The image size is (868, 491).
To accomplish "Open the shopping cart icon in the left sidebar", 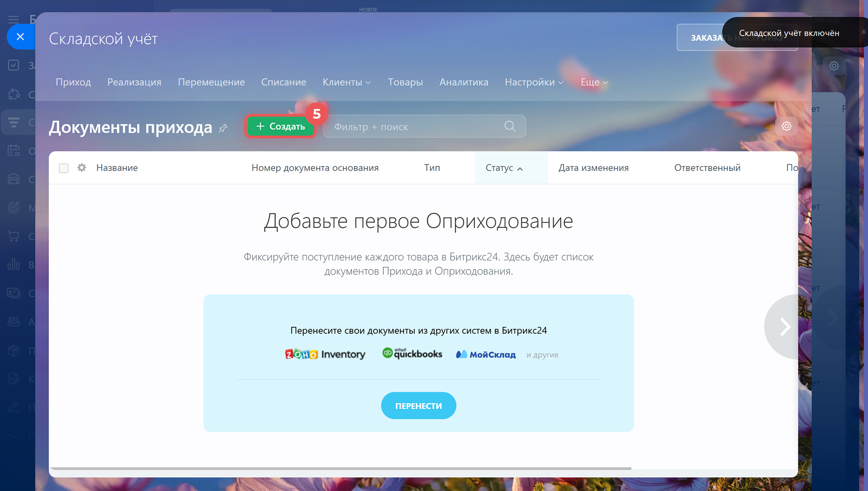I will click(x=14, y=236).
